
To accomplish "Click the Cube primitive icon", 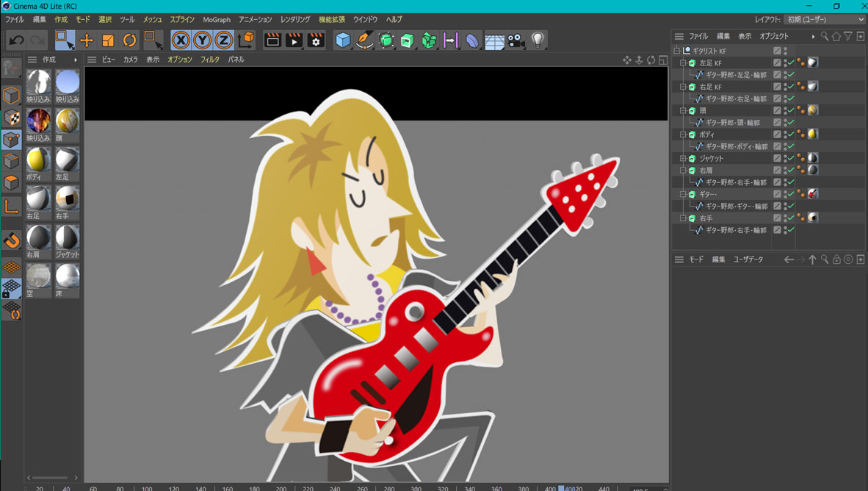I will (x=343, y=40).
